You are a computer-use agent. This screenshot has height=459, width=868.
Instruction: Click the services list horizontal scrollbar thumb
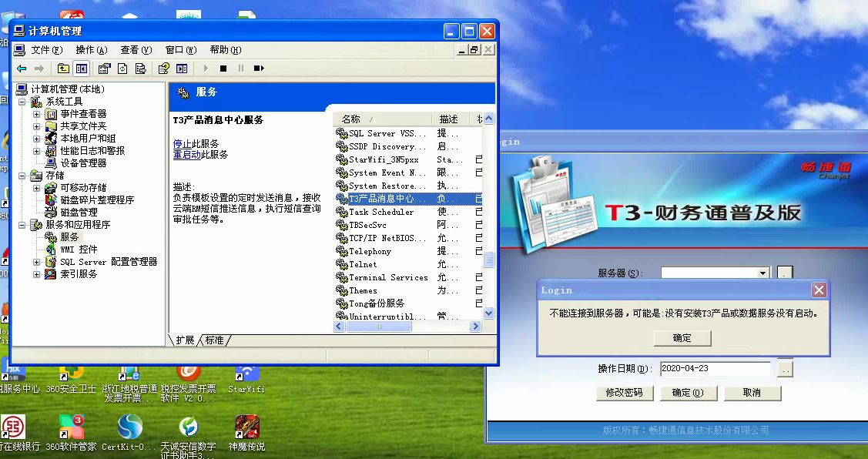click(379, 327)
